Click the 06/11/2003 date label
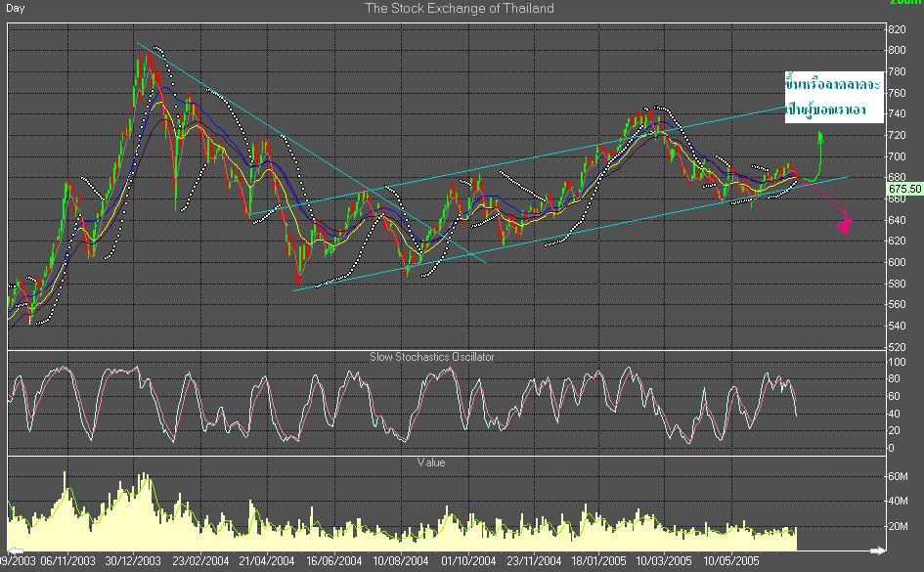Image resolution: width=924 pixels, height=572 pixels. coord(67,561)
